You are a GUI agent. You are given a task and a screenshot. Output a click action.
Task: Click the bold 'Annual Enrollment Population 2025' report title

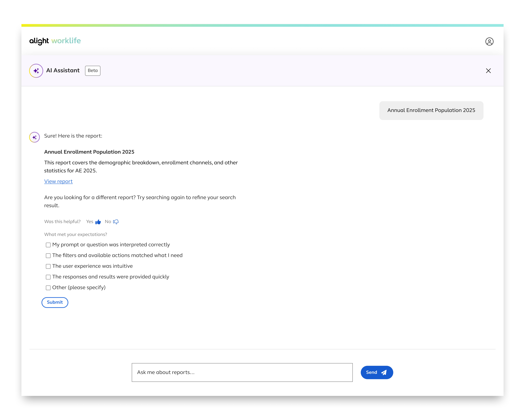coord(89,152)
